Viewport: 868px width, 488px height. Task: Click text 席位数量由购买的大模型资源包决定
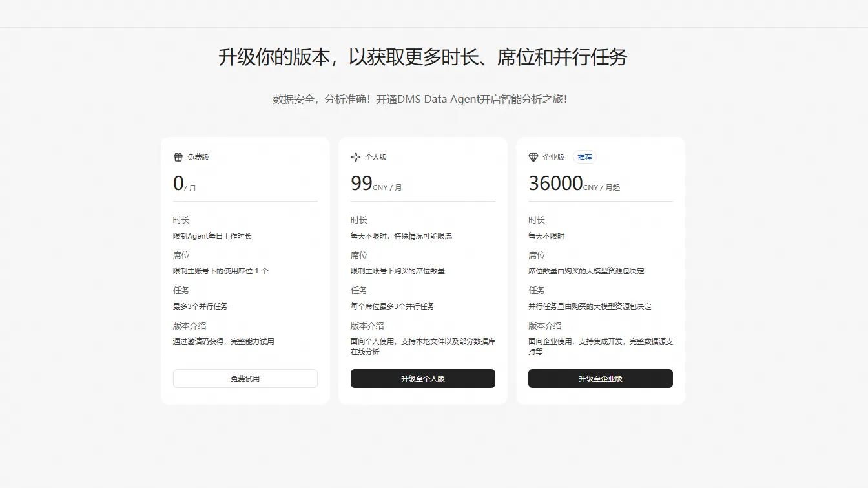[586, 271]
